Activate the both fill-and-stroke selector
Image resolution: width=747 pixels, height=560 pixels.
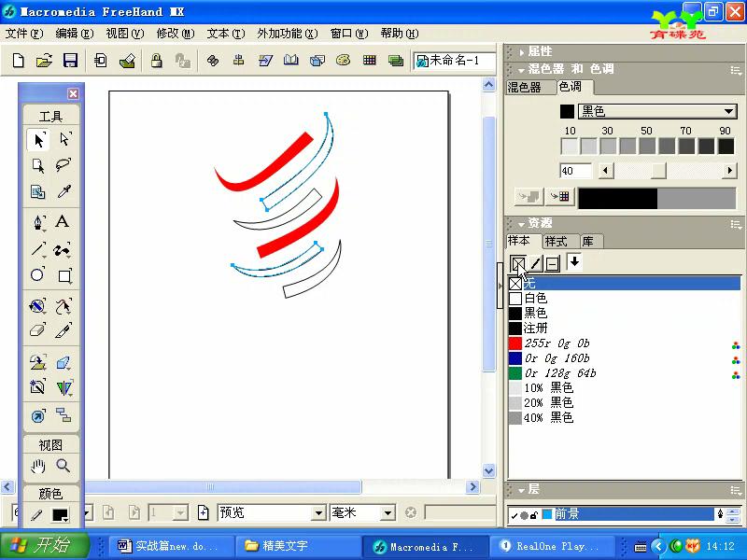(x=552, y=263)
